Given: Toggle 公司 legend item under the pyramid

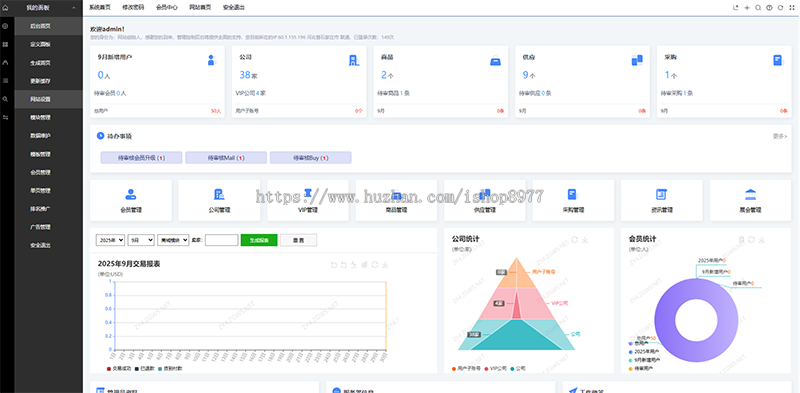Looking at the screenshot, I should click(x=518, y=368).
